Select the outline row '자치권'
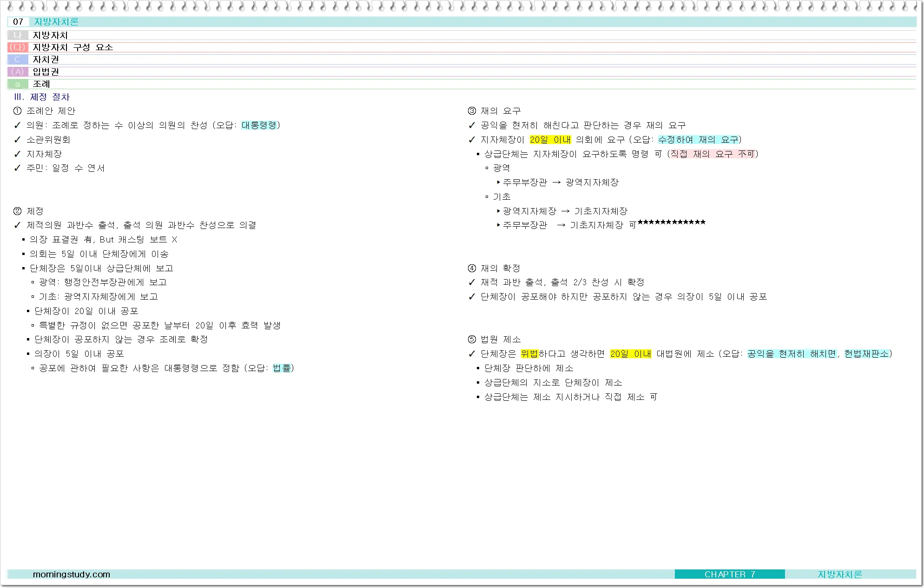The width and height of the screenshot is (924, 588). click(x=46, y=59)
